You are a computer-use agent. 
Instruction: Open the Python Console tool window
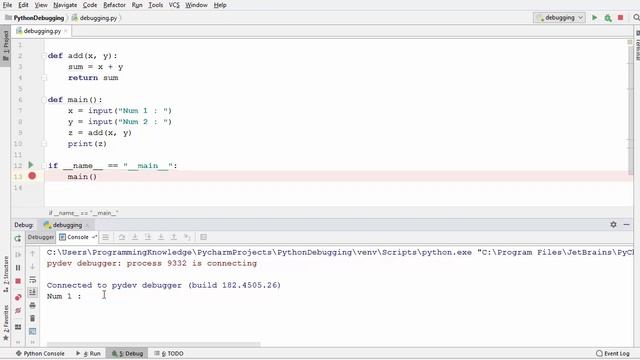tap(40, 353)
